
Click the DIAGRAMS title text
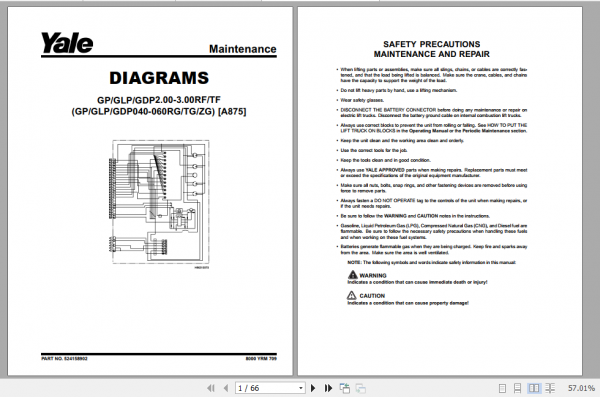pyautogui.click(x=159, y=78)
